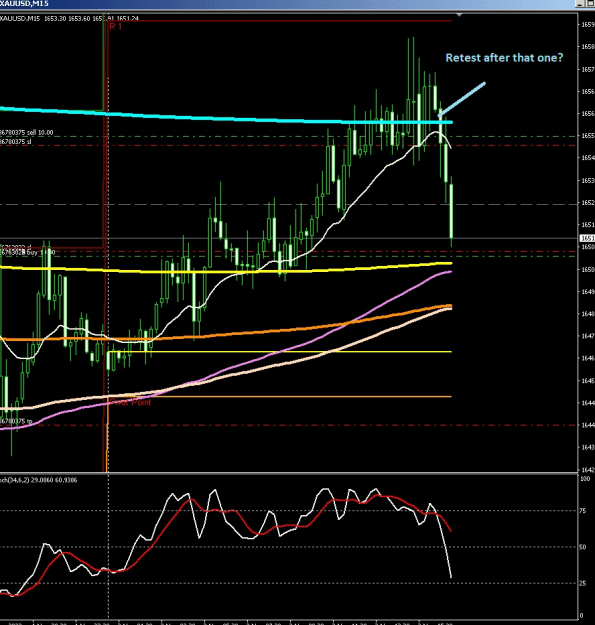Select the take profit tp order label
Viewport: 595px width, 625px height.
pos(16,421)
